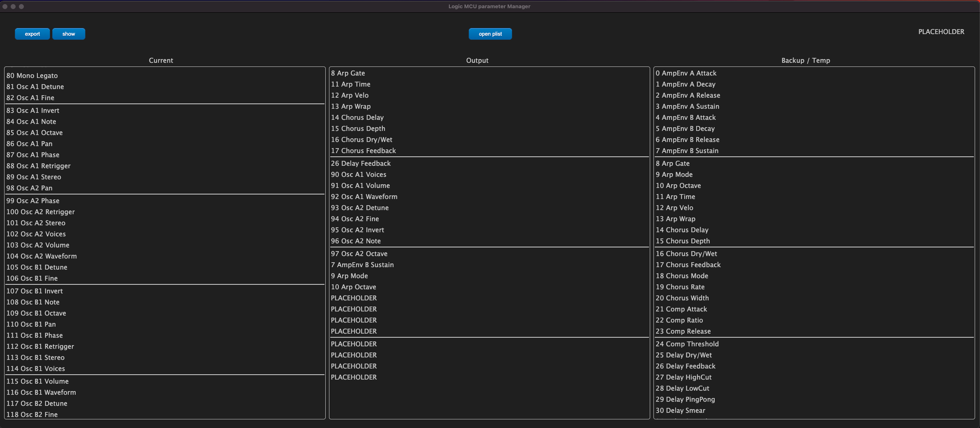980x428 pixels.
Task: Select '29 Delay PingPong' in Backup list
Action: (x=814, y=399)
